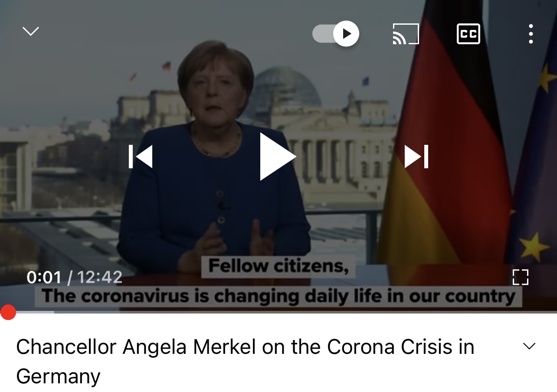Toggle the autoplay switch
This screenshot has height=392, width=557.
pos(336,33)
